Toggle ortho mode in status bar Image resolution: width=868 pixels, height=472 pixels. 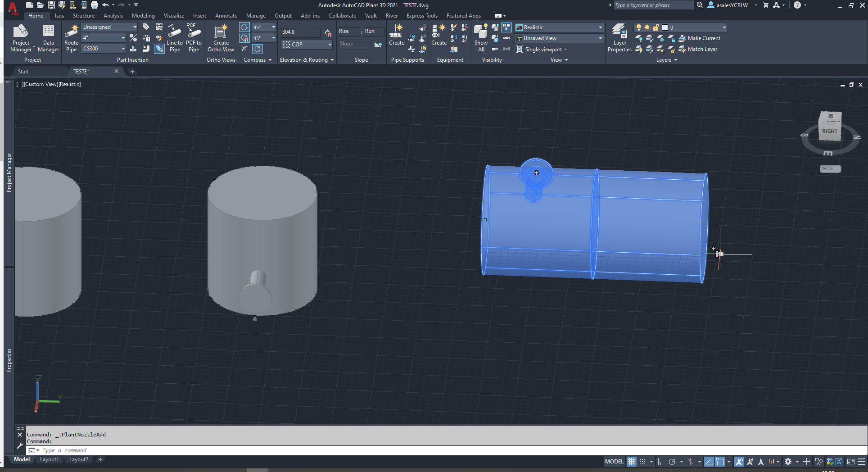[x=661, y=462]
